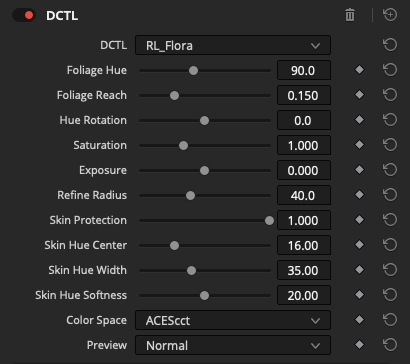Image resolution: width=410 pixels, height=364 pixels.
Task: Click Skin Protection value field 1.000
Action: pyautogui.click(x=304, y=220)
